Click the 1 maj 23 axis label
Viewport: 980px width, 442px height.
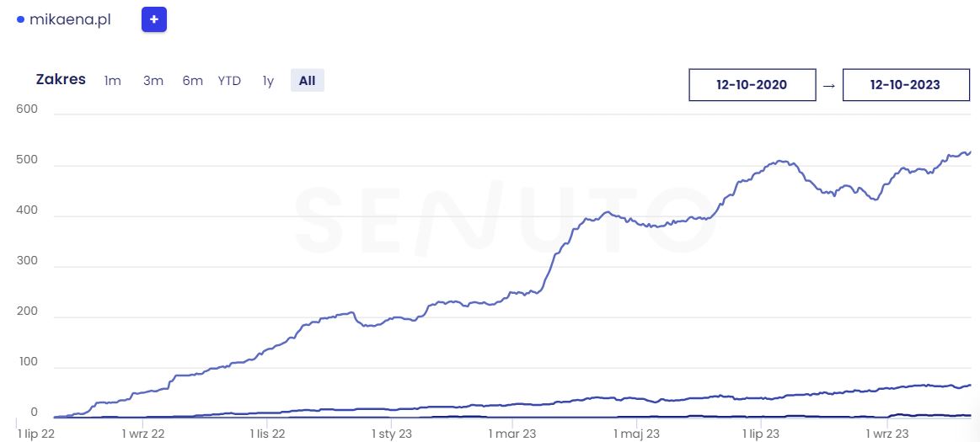(636, 434)
